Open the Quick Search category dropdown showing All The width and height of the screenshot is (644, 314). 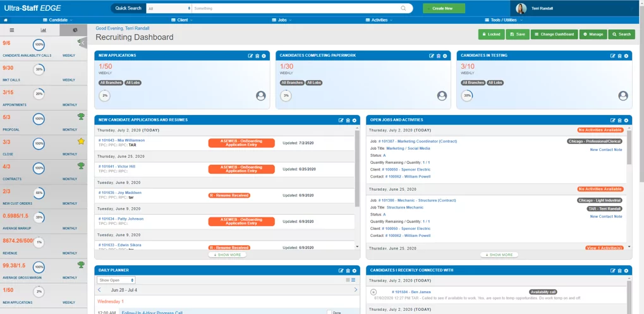(x=169, y=8)
